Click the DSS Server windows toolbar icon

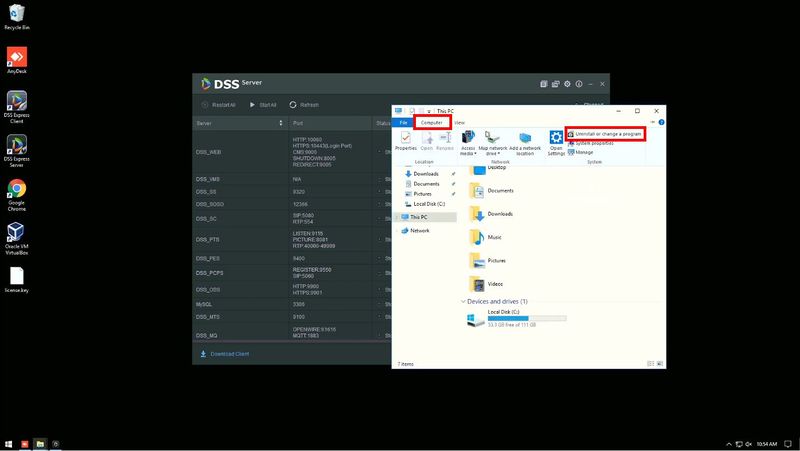(556, 84)
